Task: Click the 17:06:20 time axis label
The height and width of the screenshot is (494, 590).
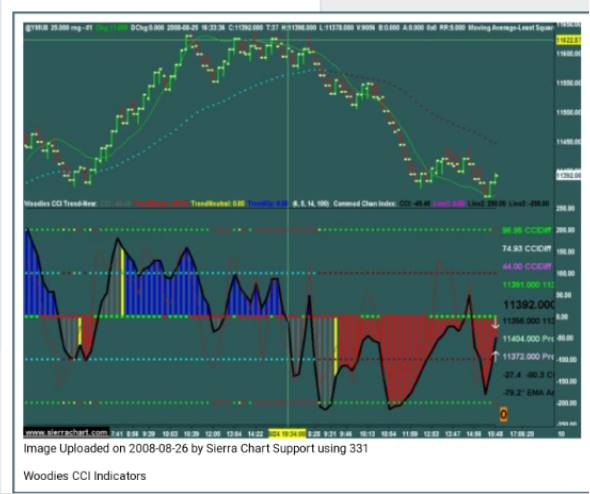Action: click(x=522, y=434)
